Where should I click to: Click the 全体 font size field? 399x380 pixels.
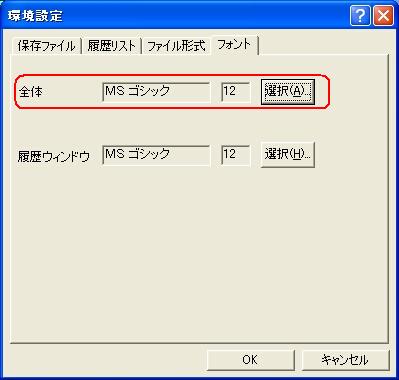point(235,91)
